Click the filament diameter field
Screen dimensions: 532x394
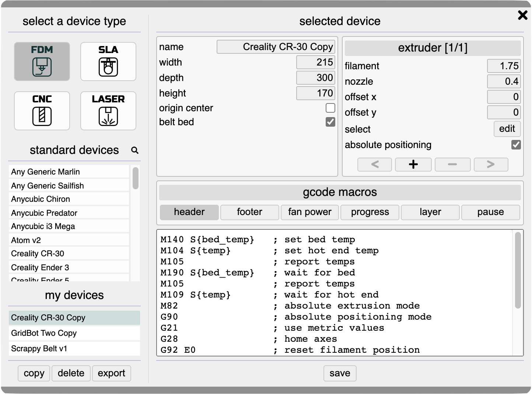point(504,66)
